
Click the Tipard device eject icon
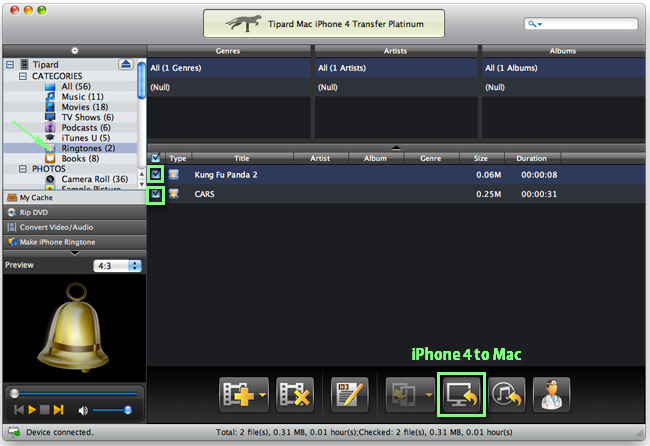point(126,64)
